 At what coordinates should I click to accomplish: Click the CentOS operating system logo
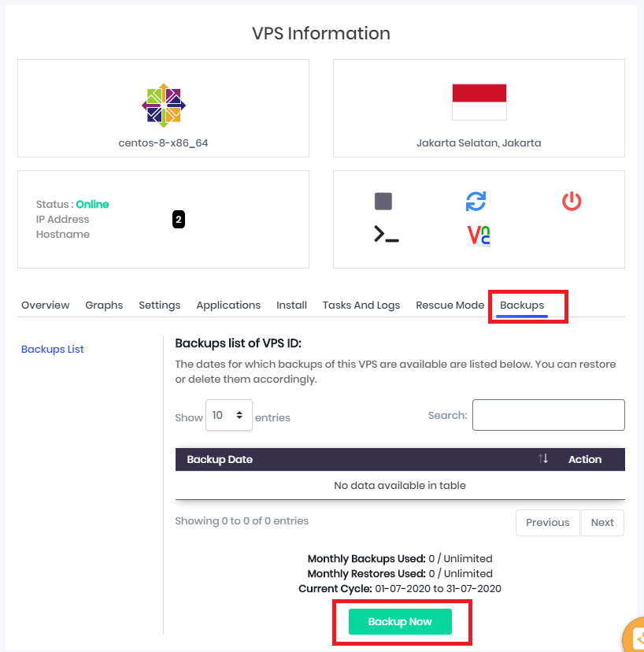164,105
